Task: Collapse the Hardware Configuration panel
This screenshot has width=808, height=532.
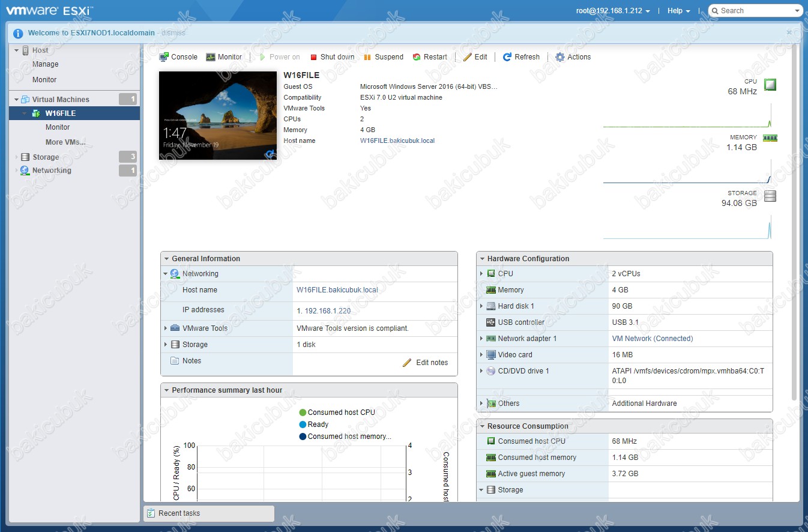Action: (x=481, y=259)
